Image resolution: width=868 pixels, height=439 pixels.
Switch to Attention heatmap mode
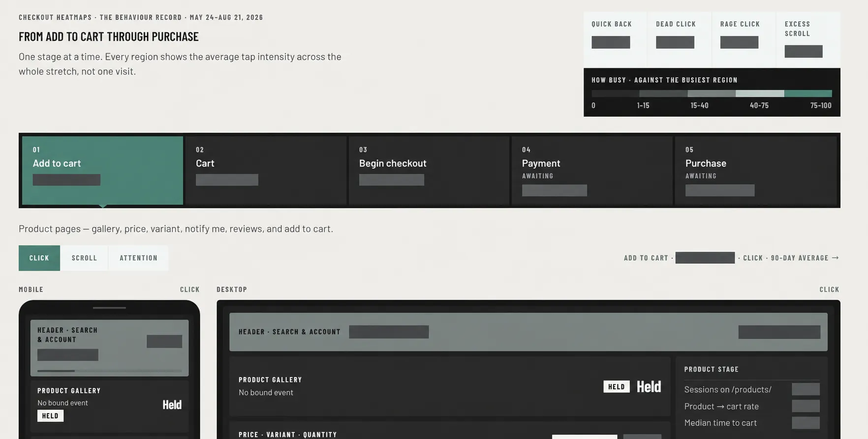tap(138, 258)
